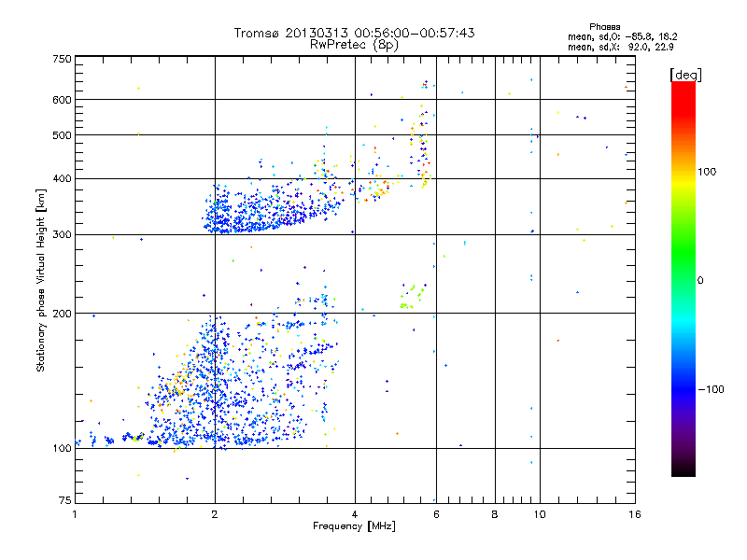Image resolution: width=747 pixels, height=560 pixels.
Task: Click the y-axis tick label "400"
Action: click(62, 179)
